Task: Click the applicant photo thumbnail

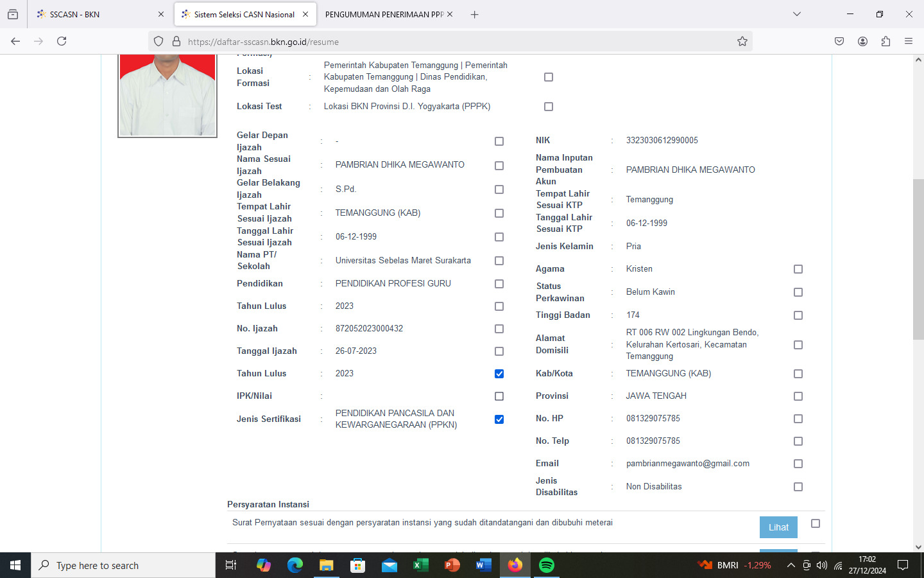Action: click(x=167, y=95)
